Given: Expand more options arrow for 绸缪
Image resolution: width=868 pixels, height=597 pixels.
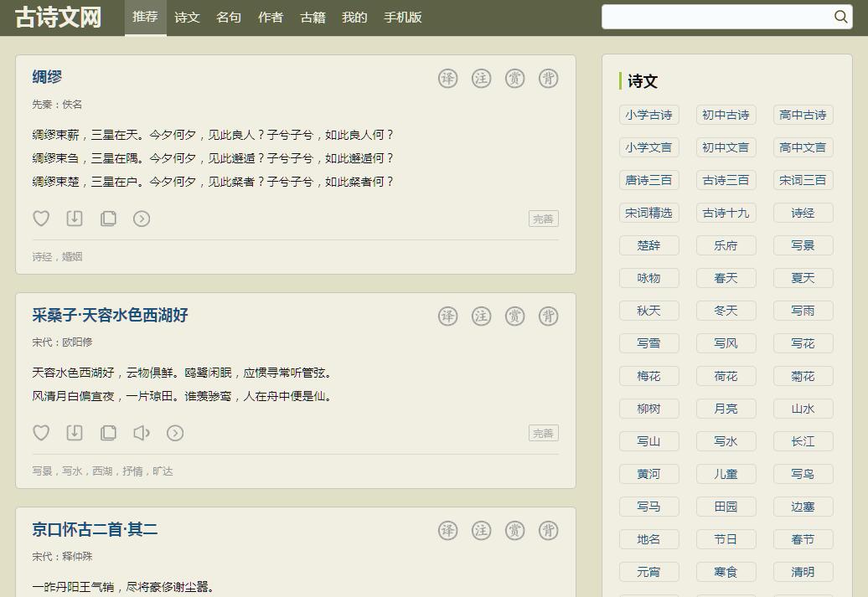Looking at the screenshot, I should [x=142, y=219].
